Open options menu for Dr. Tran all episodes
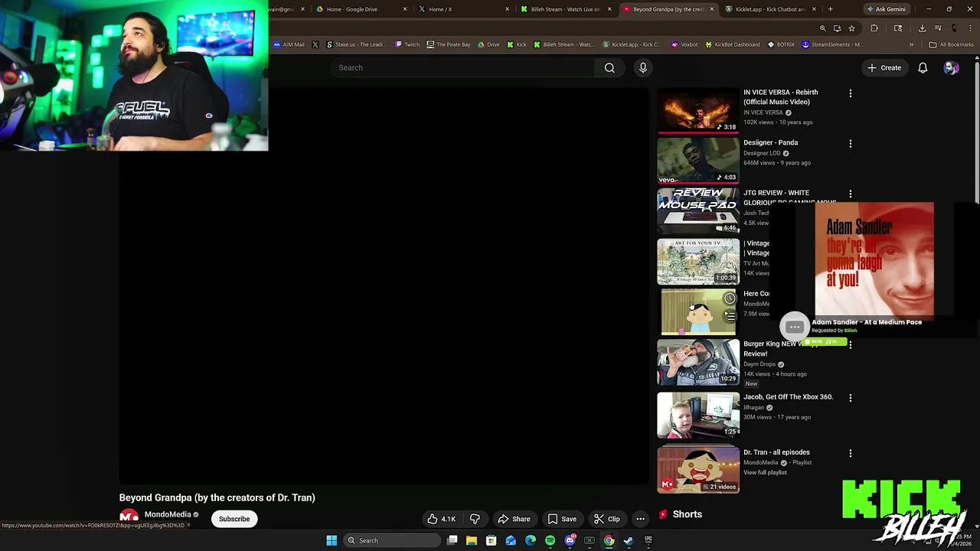The height and width of the screenshot is (551, 980). coord(850,453)
